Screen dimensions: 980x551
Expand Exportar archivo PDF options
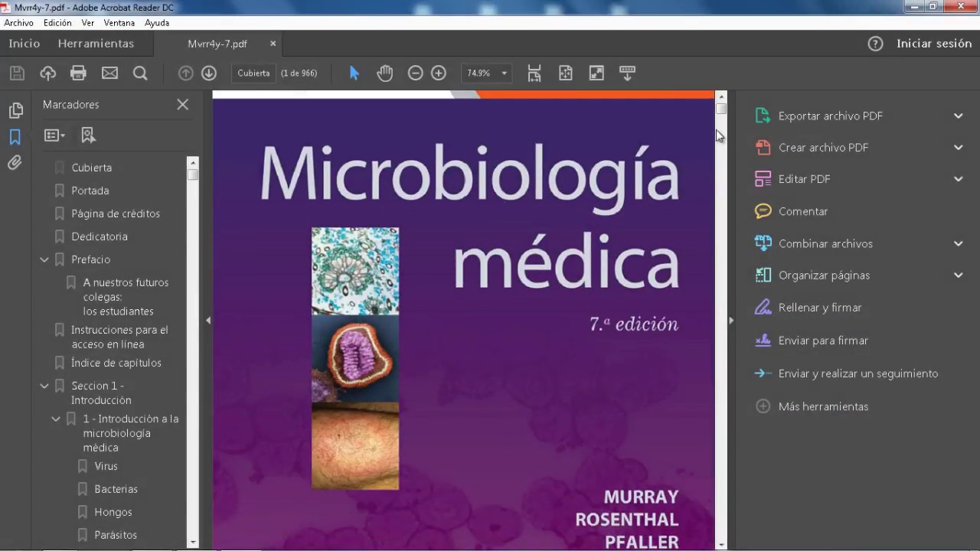pyautogui.click(x=958, y=116)
